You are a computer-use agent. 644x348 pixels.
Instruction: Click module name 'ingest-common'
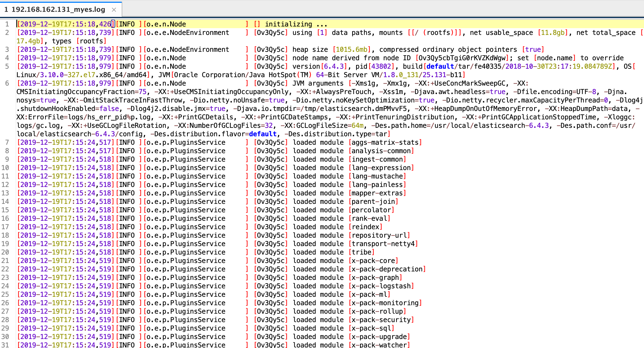point(377,159)
